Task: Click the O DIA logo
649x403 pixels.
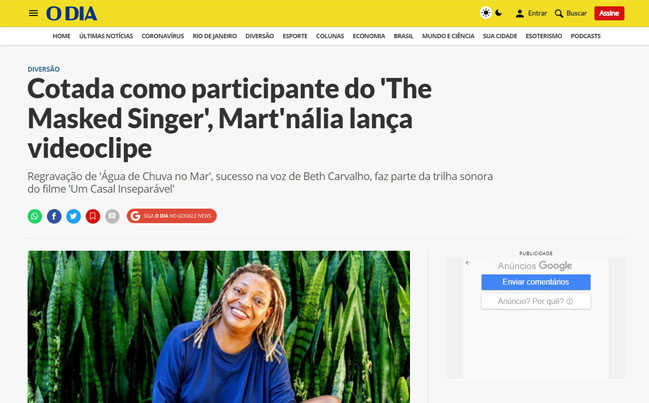Action: point(71,14)
